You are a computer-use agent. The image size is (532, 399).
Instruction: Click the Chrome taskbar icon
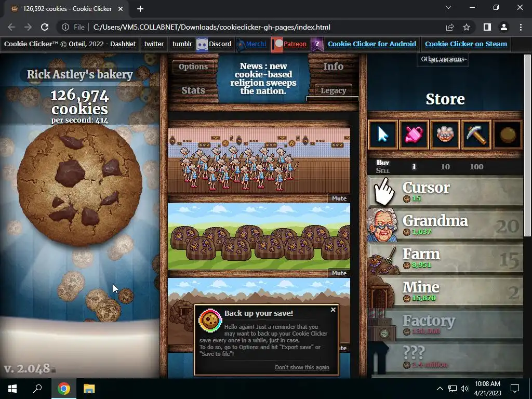[x=64, y=389]
